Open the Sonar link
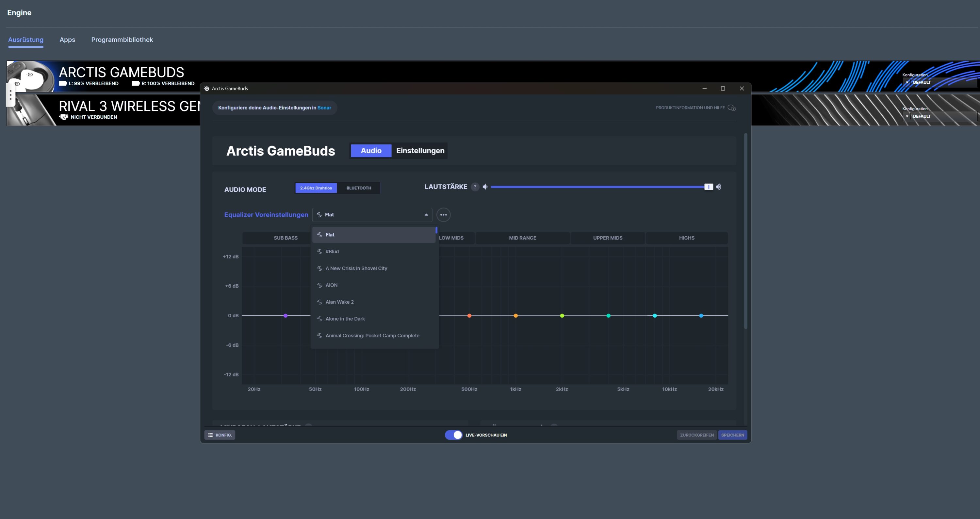Image resolution: width=980 pixels, height=519 pixels. (x=324, y=108)
